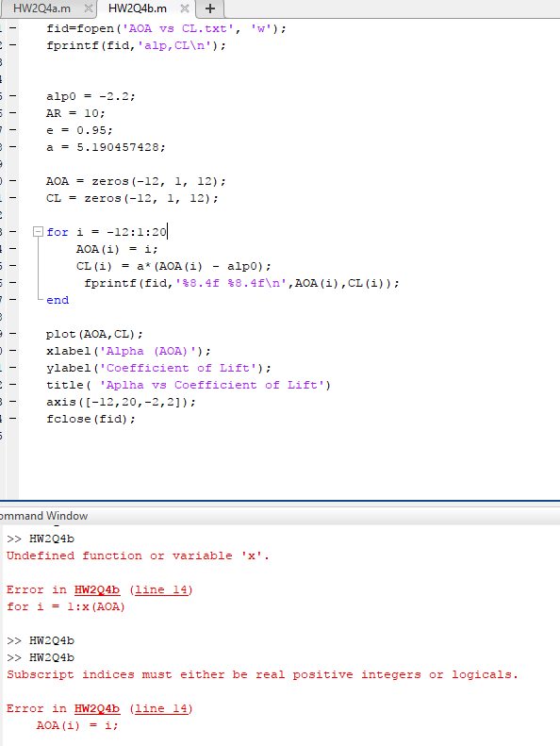This screenshot has width=560, height=746.
Task: Click the 'AR = 10;' line
Action: [x=75, y=113]
